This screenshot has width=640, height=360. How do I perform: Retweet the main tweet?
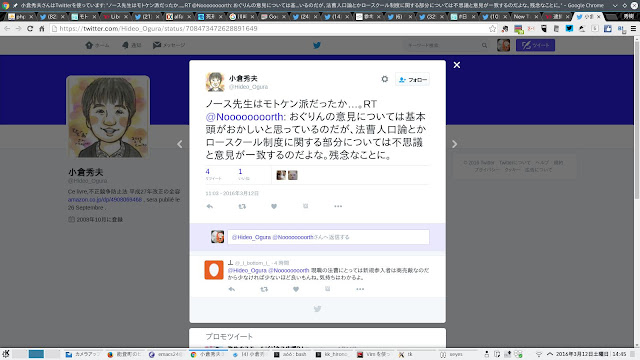pyautogui.click(x=242, y=206)
